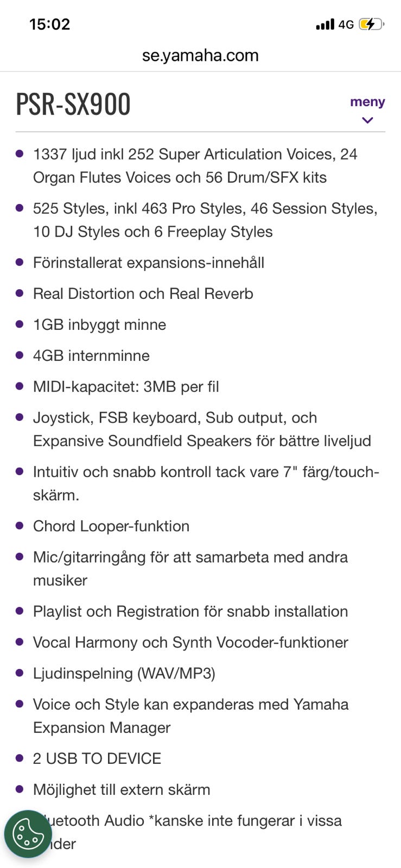This screenshot has width=401, height=868.
Task: Tap the Chord Looper-funktion item
Action: (x=111, y=526)
